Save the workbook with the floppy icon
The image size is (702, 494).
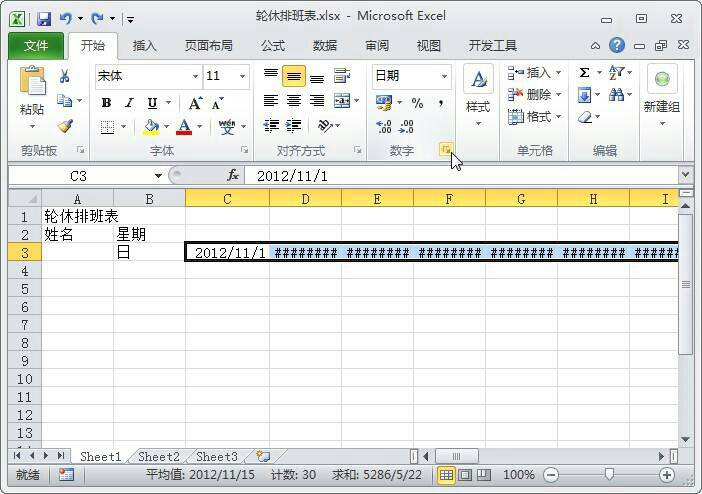(43, 19)
